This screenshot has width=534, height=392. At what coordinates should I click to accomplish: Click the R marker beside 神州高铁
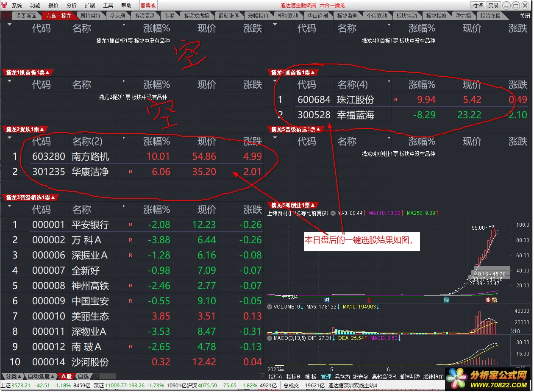pyautogui.click(x=131, y=286)
